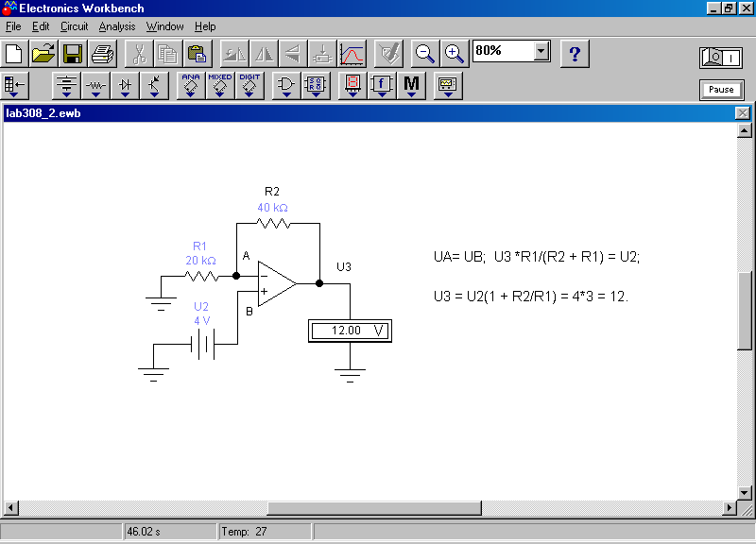Print the circuit with printer icon
The image size is (756, 544).
102,54
